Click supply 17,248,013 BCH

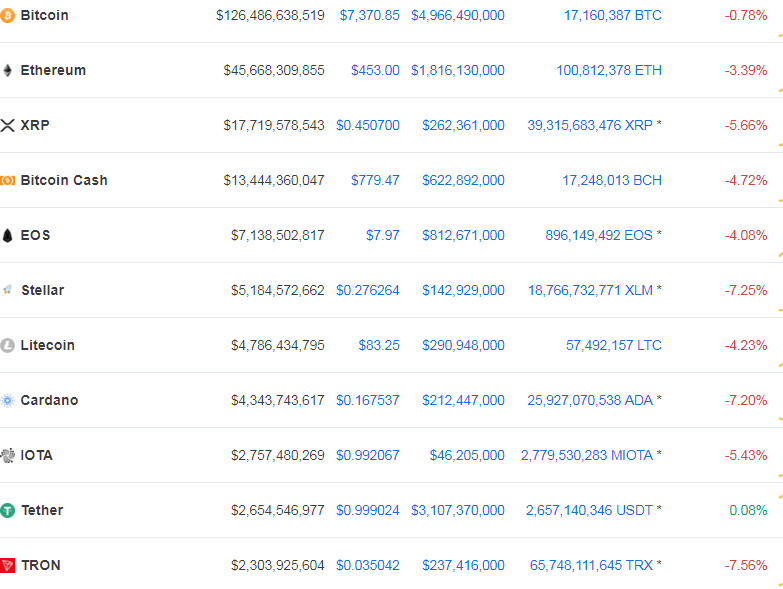click(x=612, y=180)
